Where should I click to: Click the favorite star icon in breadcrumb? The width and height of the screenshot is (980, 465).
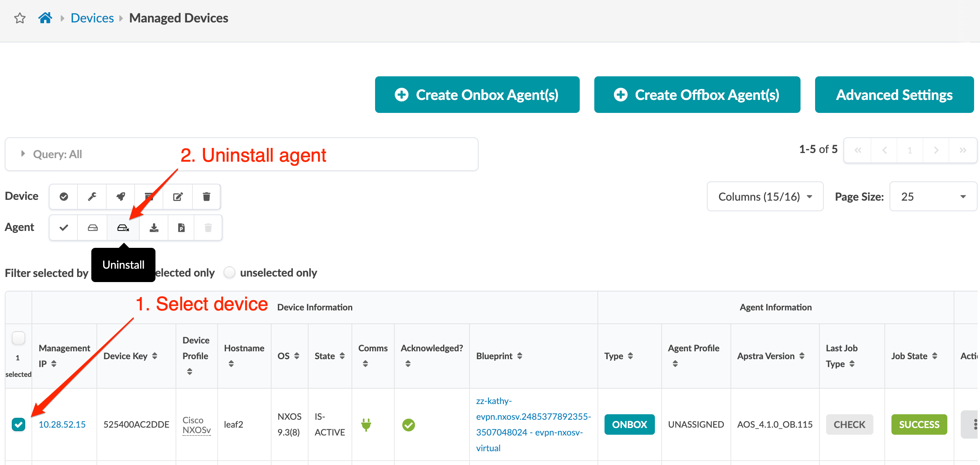tap(20, 18)
